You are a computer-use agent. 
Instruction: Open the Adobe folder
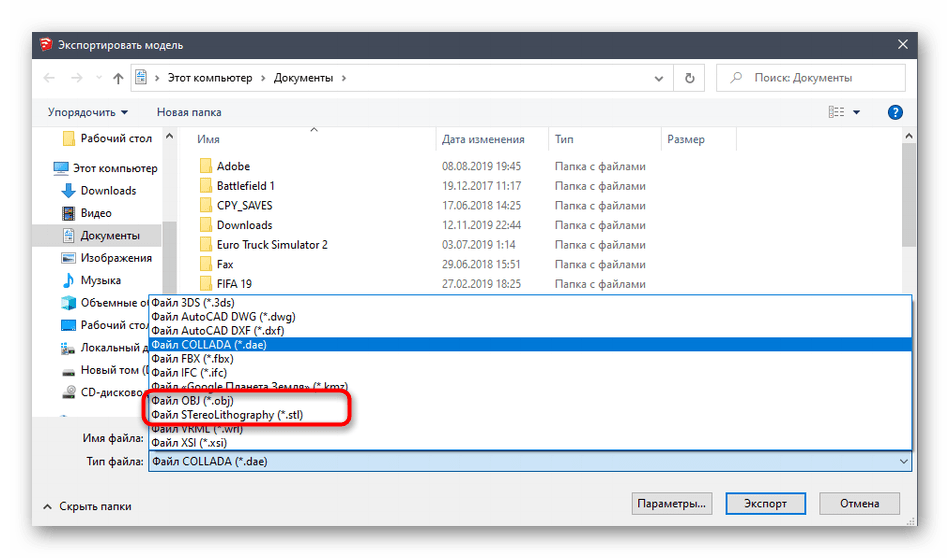point(232,166)
